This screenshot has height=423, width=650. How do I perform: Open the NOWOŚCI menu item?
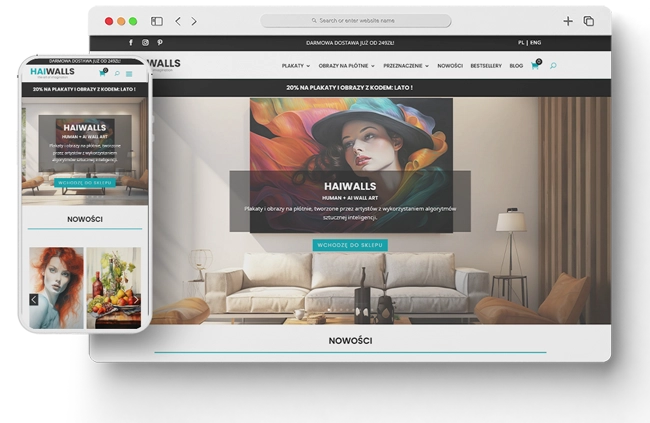point(450,66)
